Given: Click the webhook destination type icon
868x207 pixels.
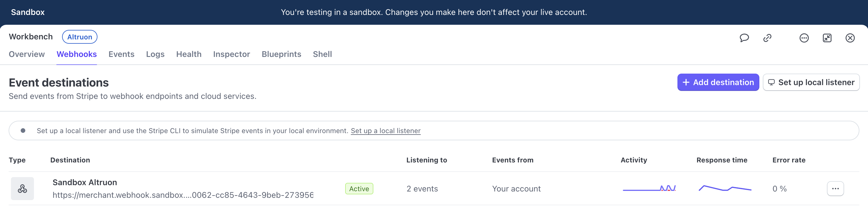Looking at the screenshot, I should pyautogui.click(x=23, y=189).
